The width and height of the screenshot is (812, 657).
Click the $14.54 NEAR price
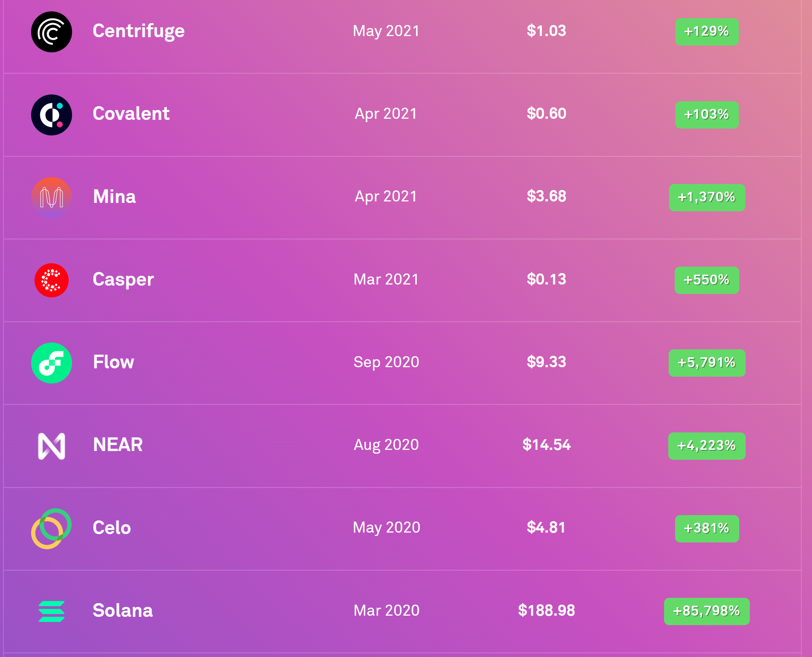(x=547, y=445)
